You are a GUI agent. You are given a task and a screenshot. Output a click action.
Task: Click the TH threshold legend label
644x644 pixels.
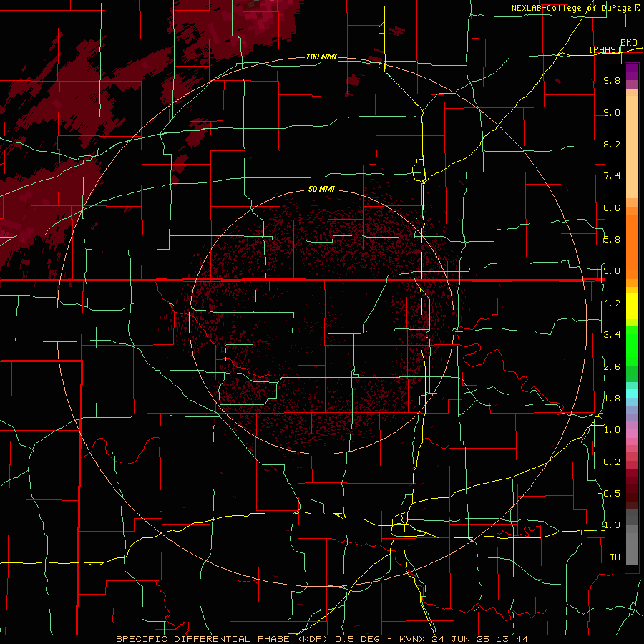tap(615, 557)
